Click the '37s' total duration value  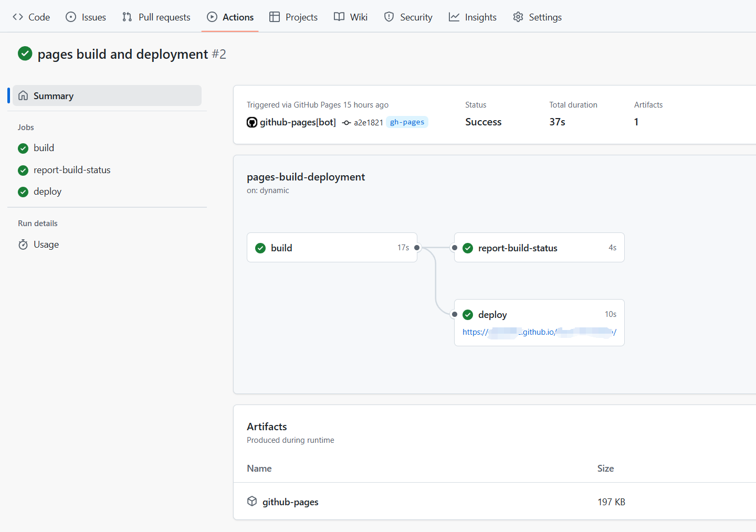[x=557, y=122]
